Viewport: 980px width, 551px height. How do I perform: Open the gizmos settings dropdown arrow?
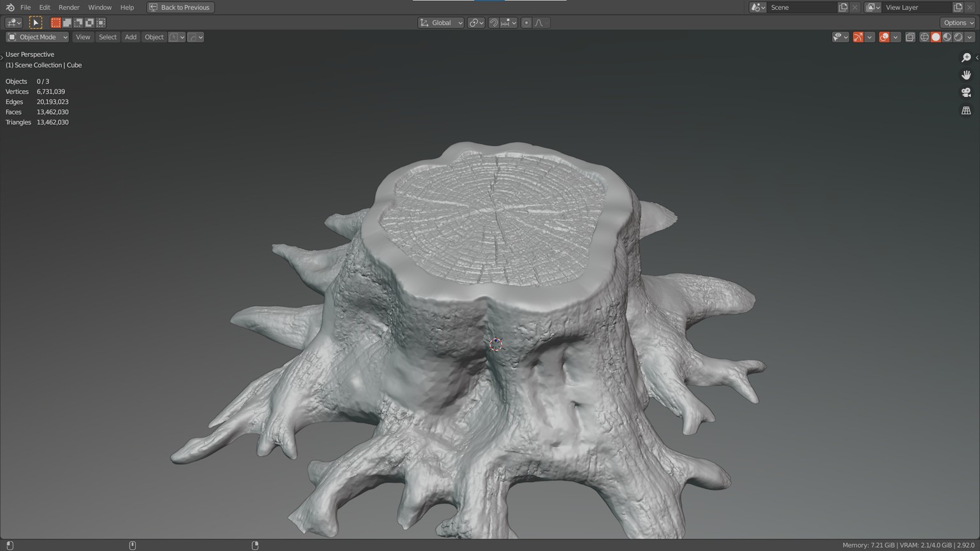[x=870, y=37]
